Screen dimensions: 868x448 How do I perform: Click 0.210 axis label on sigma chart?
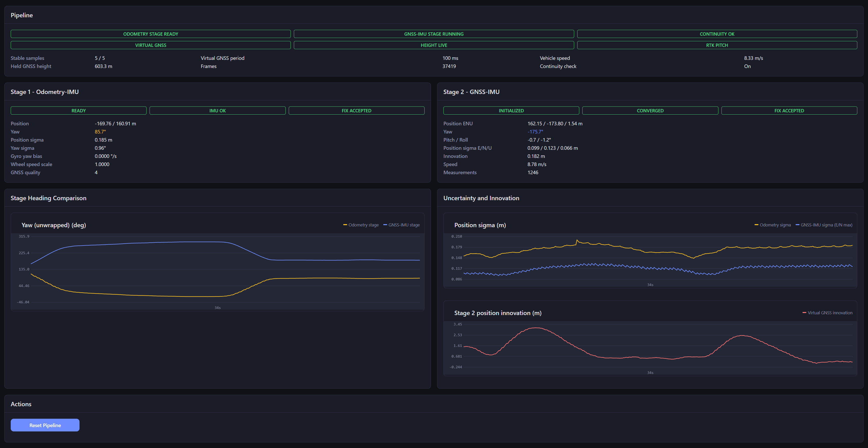pyautogui.click(x=457, y=236)
